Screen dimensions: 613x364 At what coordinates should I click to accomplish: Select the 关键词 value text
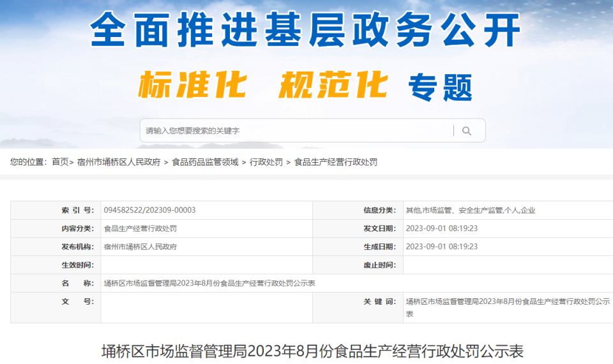[x=508, y=308]
